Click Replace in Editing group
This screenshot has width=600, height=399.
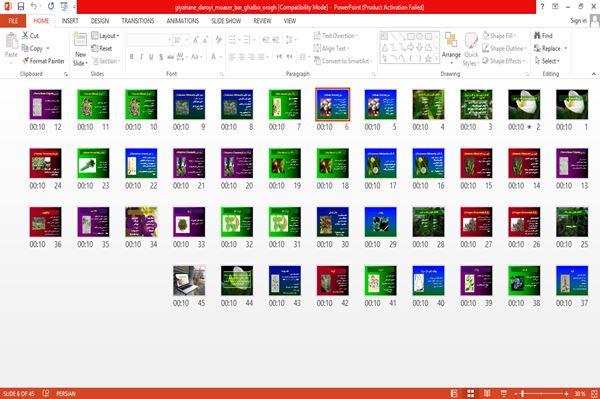(548, 48)
